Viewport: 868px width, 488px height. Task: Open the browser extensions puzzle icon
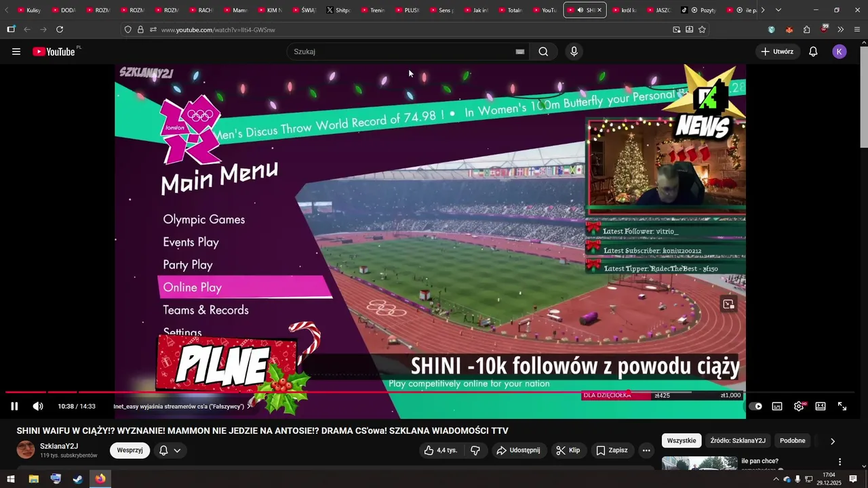tap(806, 30)
